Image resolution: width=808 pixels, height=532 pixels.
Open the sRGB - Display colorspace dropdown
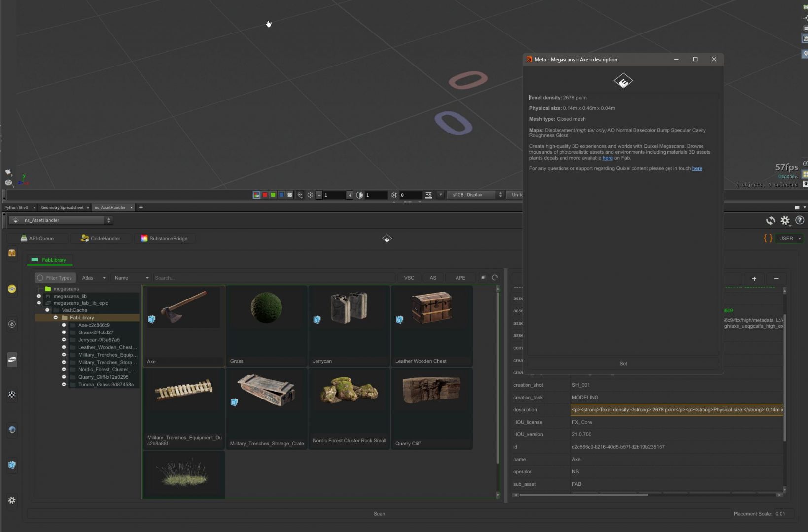[x=475, y=195]
